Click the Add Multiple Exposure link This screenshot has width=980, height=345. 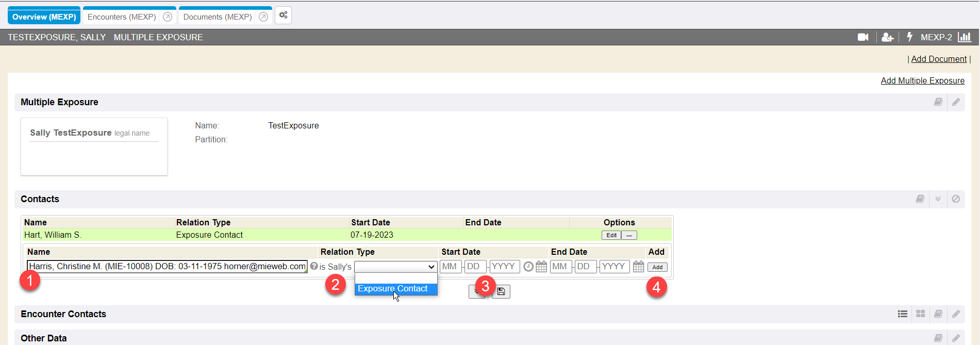point(922,80)
